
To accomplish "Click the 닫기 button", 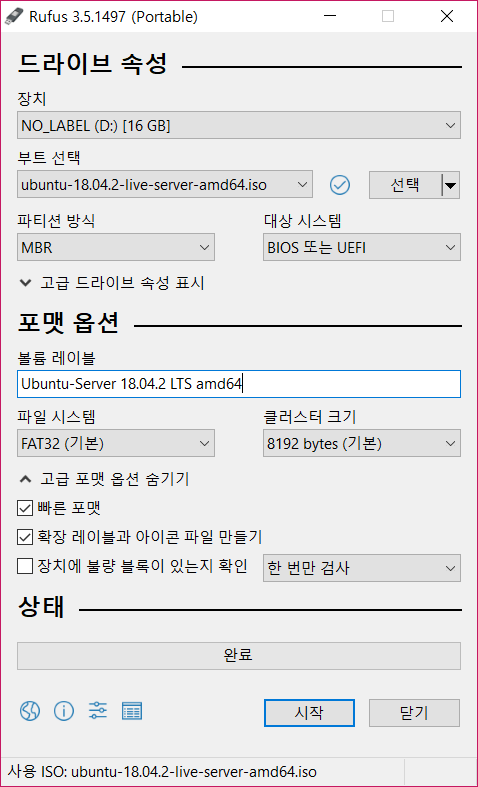I will 414,713.
